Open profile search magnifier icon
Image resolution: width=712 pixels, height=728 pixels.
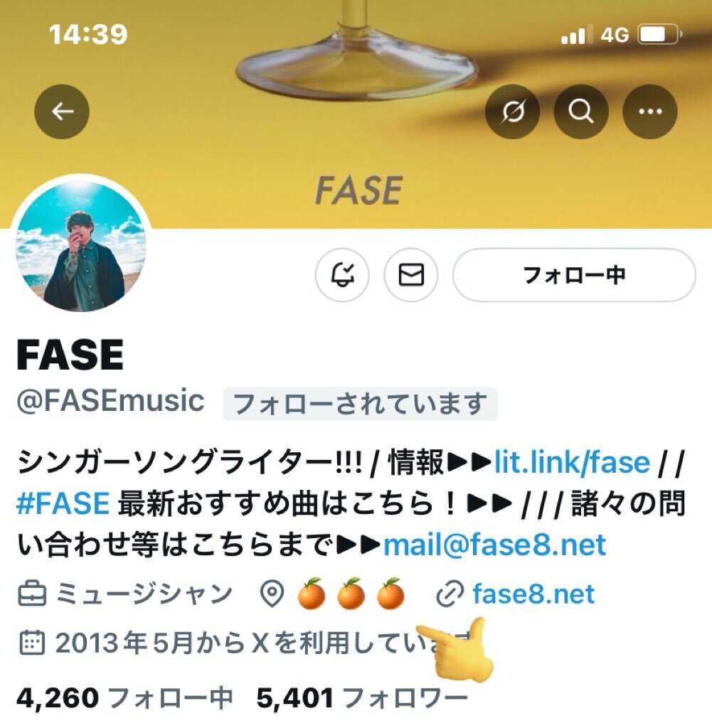tap(581, 112)
